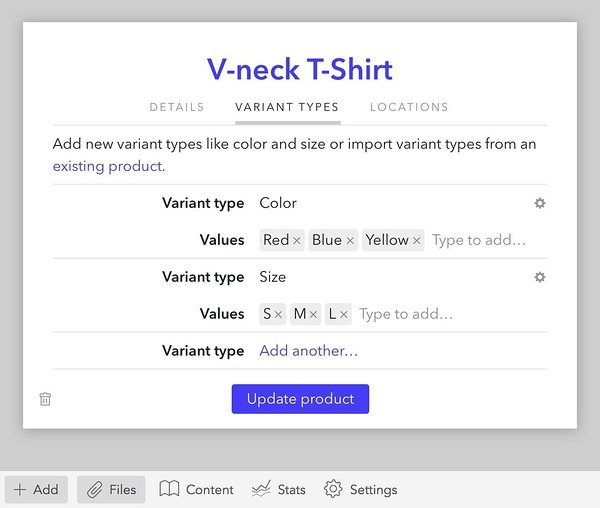Open Stats from the bottom toolbar
The image size is (600, 508).
(x=279, y=490)
